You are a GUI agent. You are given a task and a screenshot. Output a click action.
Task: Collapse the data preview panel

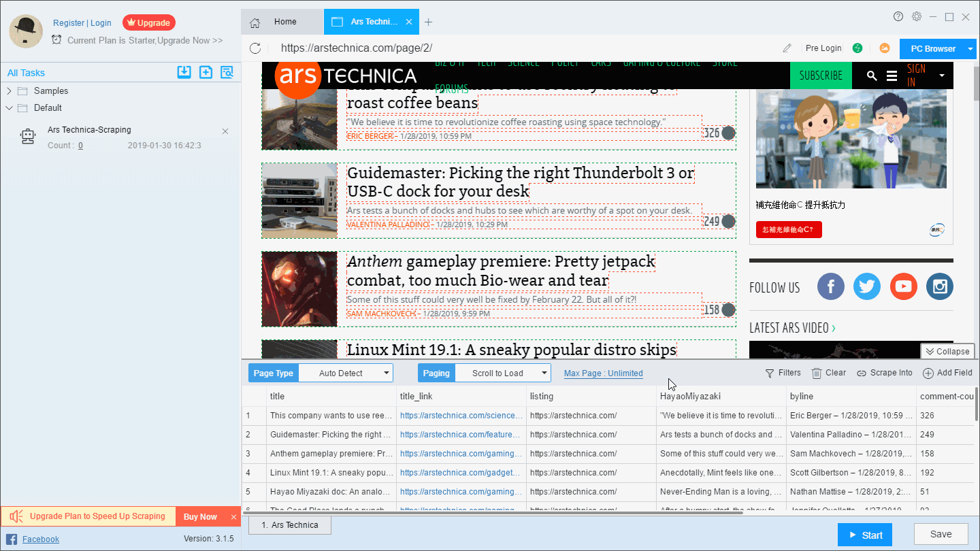coord(947,351)
